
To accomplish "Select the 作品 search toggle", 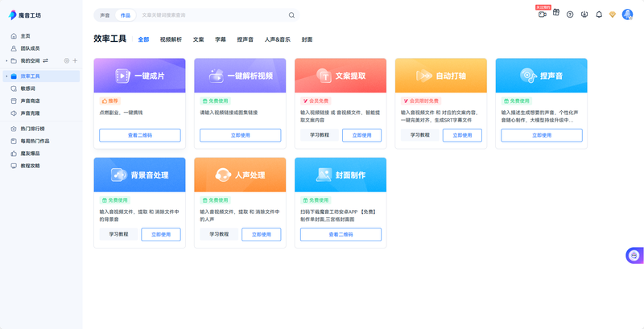I will click(126, 15).
